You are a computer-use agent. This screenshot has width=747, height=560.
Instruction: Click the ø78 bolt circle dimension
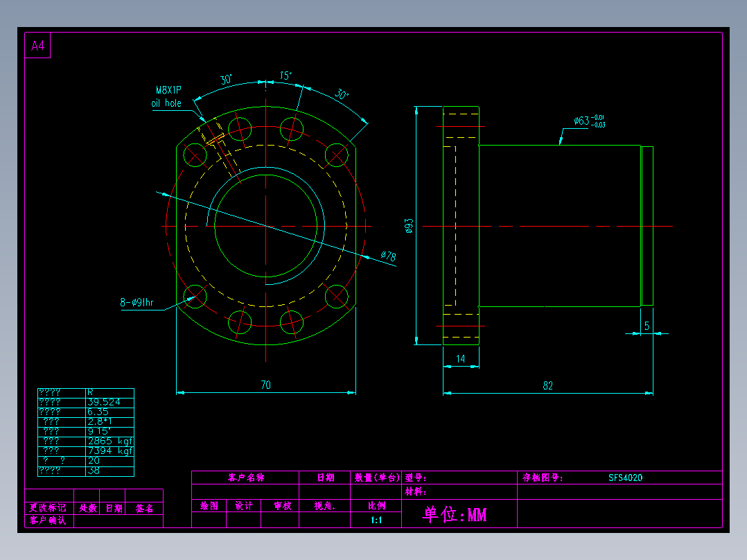point(389,256)
